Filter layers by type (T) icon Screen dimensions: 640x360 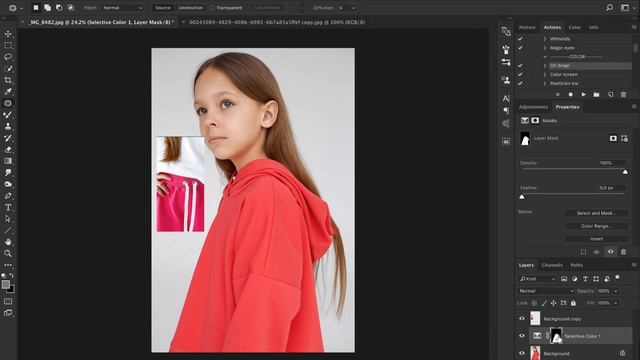click(585, 279)
